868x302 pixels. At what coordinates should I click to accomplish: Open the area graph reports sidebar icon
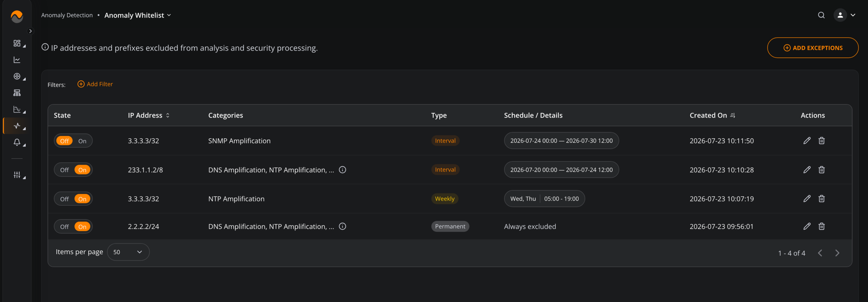17,109
